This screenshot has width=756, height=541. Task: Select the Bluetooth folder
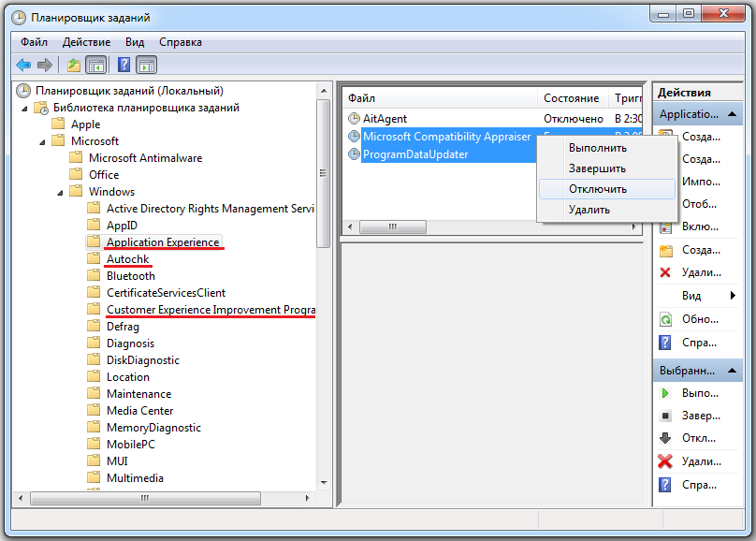tap(131, 276)
